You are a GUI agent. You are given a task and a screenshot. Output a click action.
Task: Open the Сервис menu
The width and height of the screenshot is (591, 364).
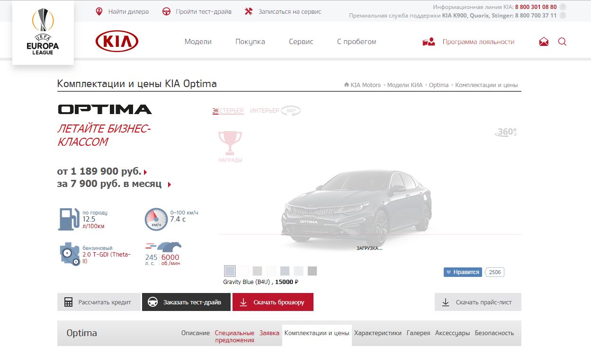point(301,42)
